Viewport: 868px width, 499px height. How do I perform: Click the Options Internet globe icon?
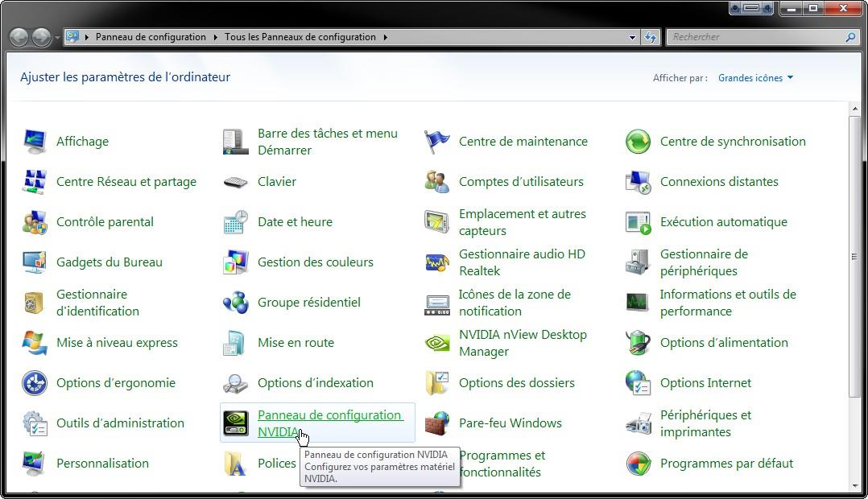(x=638, y=383)
